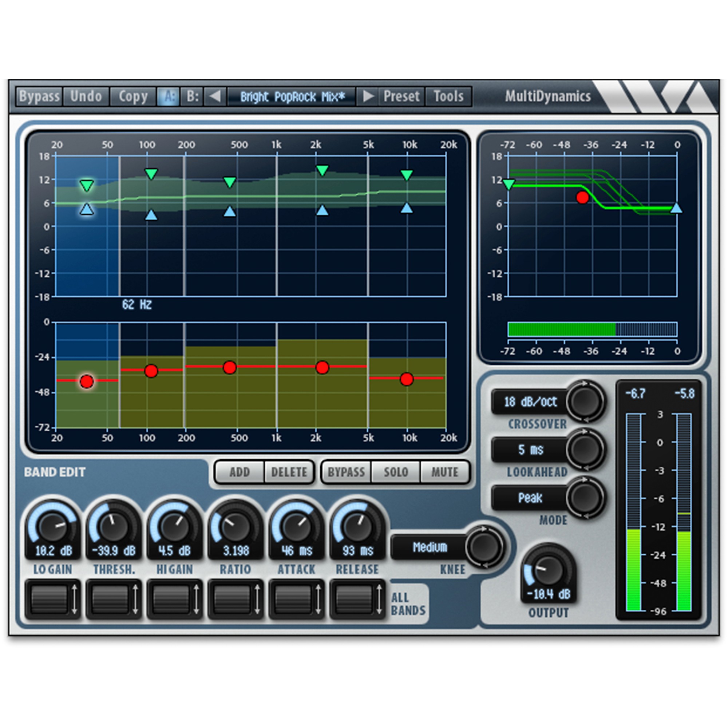Turn the KNEE knob beside Medium display
The image size is (728, 728).
click(x=484, y=548)
